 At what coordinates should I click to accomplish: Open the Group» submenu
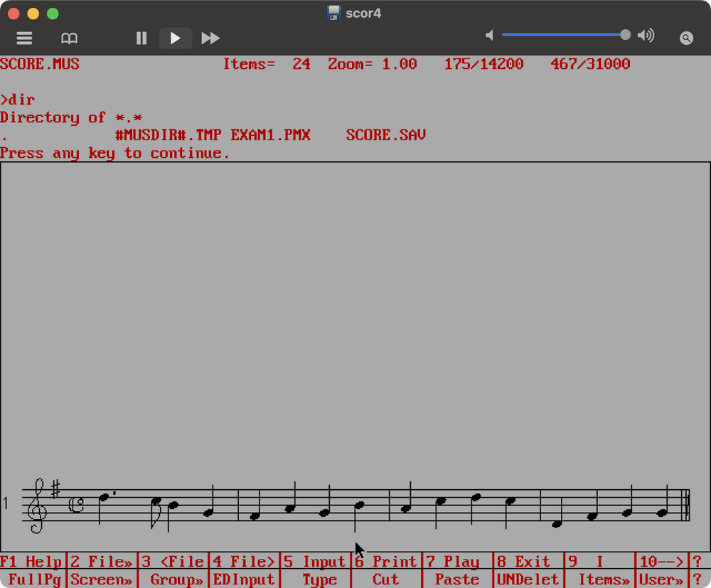(175, 579)
